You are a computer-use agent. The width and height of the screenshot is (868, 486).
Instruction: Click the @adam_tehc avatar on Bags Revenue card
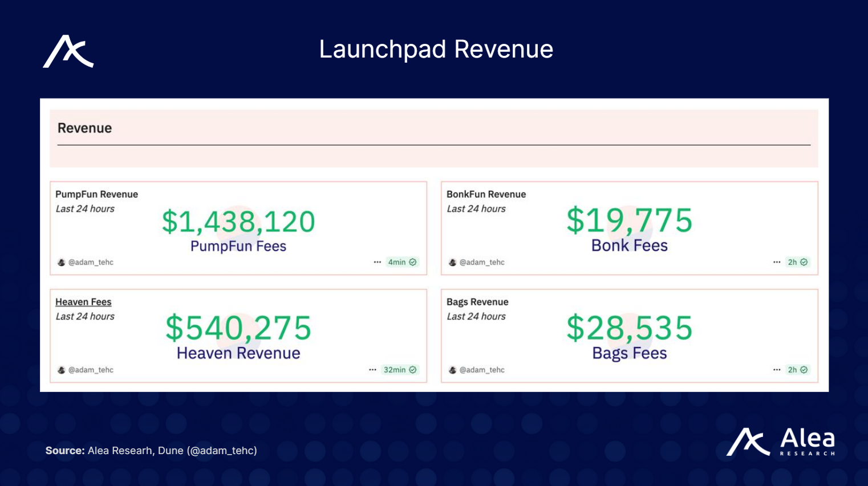[452, 370]
